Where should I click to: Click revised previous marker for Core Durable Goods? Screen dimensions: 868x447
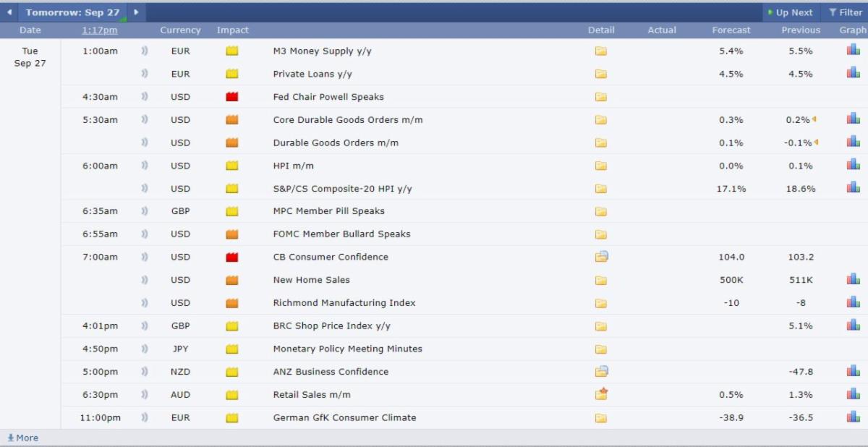814,119
